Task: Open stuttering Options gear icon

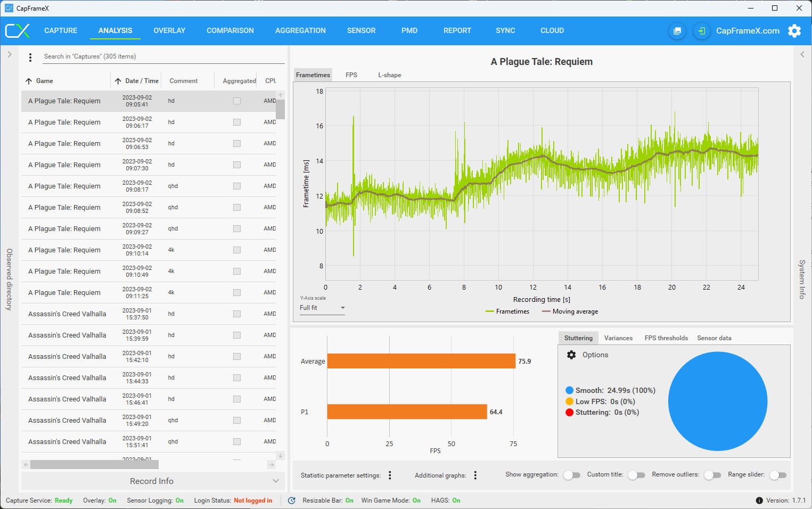Action: pyautogui.click(x=571, y=355)
